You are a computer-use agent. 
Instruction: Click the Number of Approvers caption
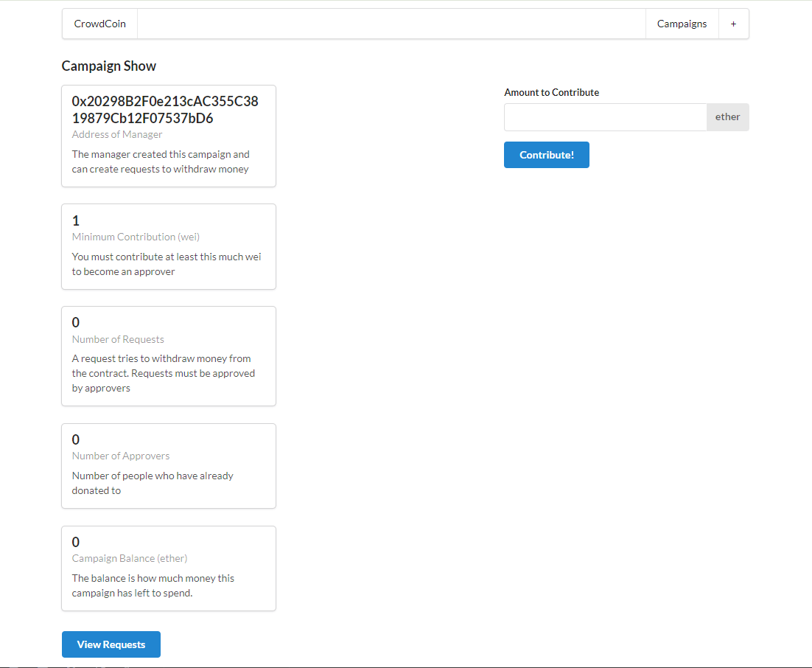coord(121,456)
